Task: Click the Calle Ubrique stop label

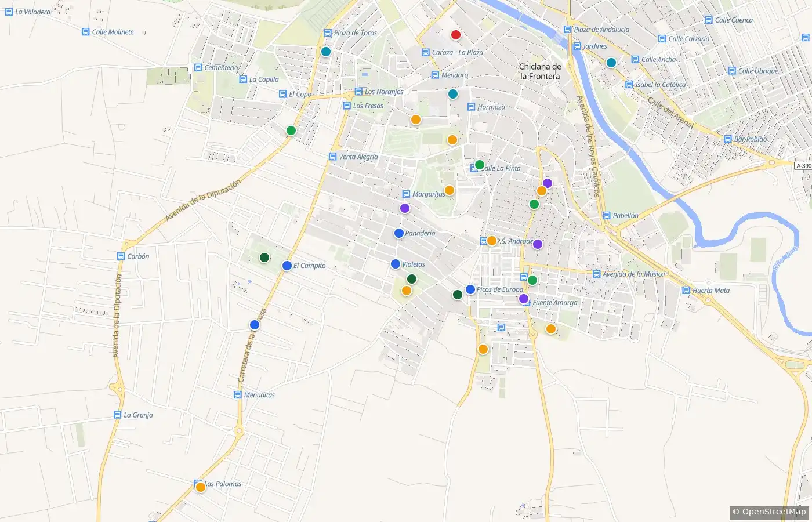Action: pos(758,71)
